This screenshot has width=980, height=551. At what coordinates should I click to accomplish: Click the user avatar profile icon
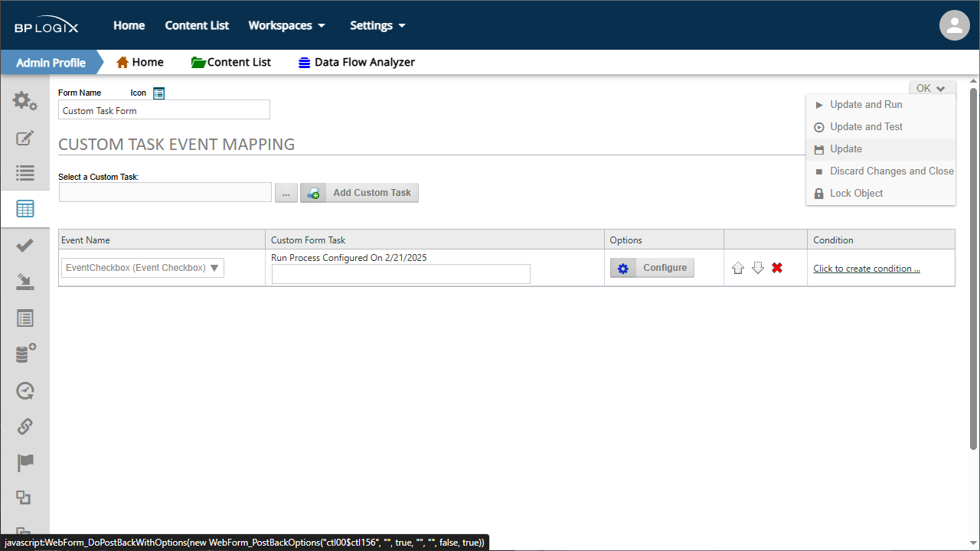pyautogui.click(x=954, y=25)
